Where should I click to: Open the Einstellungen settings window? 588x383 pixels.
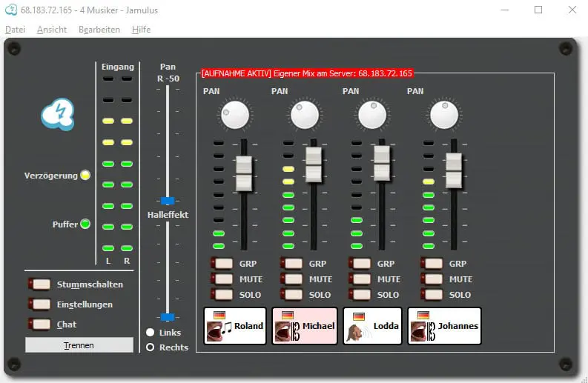click(x=40, y=304)
